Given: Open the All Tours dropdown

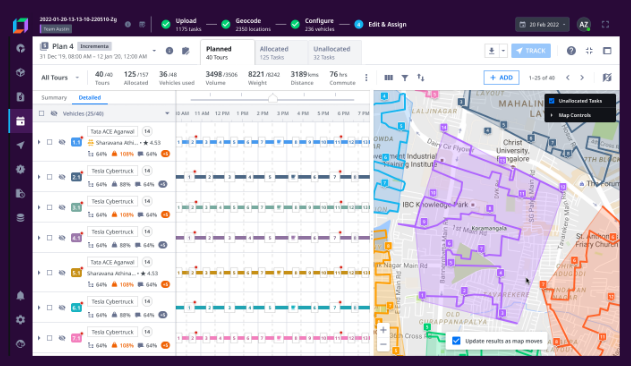Looking at the screenshot, I should (60, 78).
